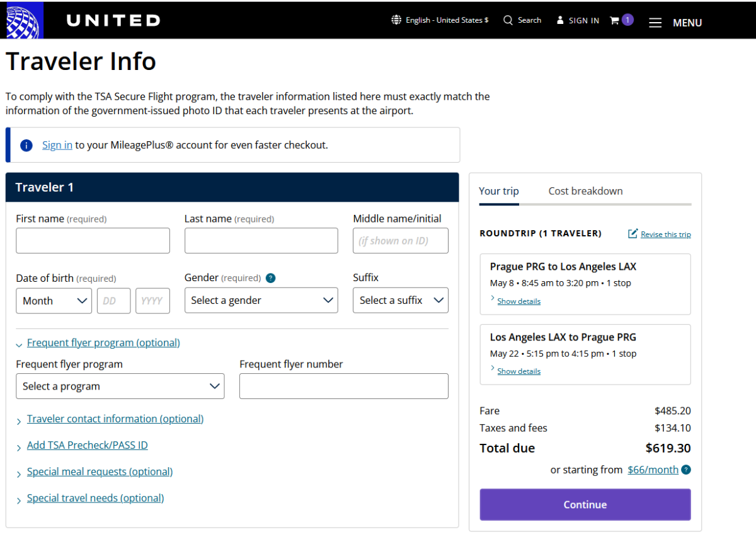Open the shopping cart icon
This screenshot has width=756, height=539.
click(x=614, y=20)
